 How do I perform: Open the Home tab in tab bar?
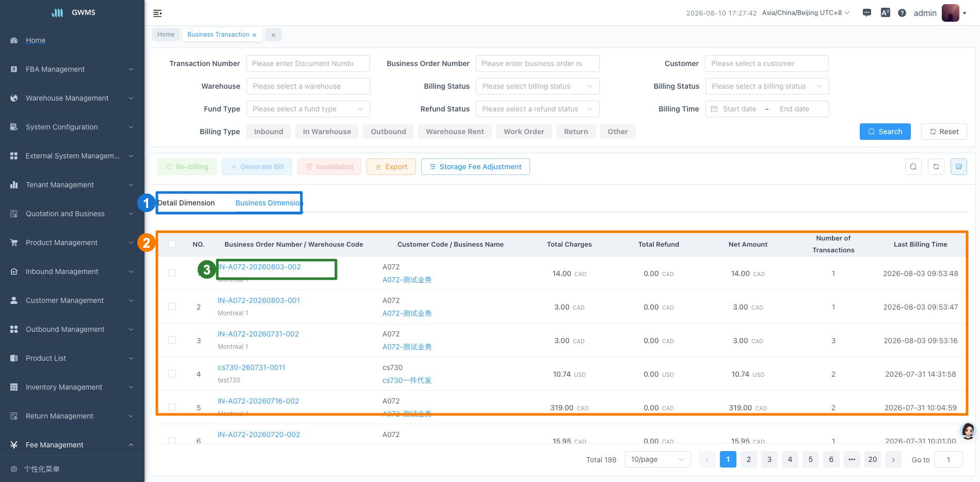pos(166,35)
